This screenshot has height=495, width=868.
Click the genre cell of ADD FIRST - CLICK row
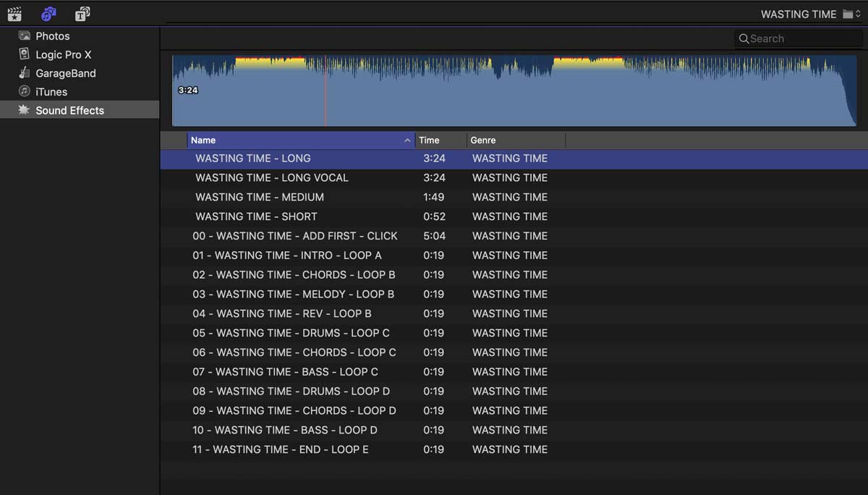click(x=510, y=236)
